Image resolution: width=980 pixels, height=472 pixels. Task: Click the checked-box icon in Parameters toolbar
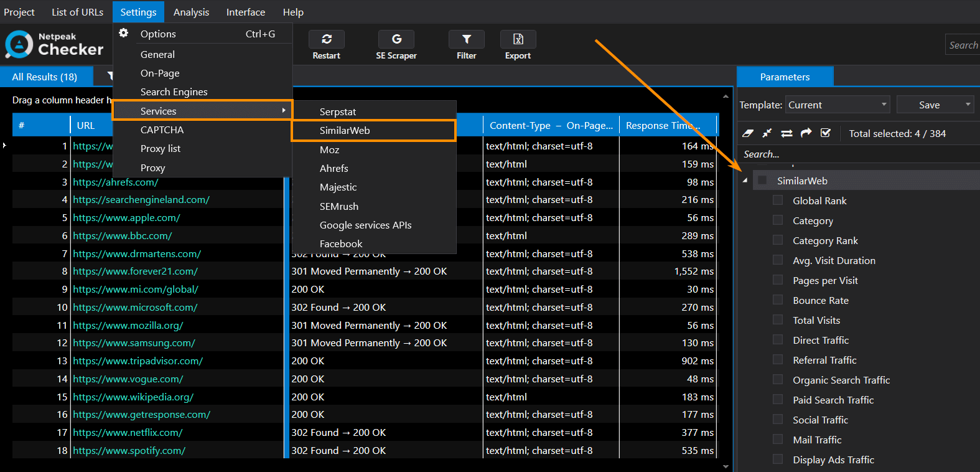pyautogui.click(x=826, y=133)
